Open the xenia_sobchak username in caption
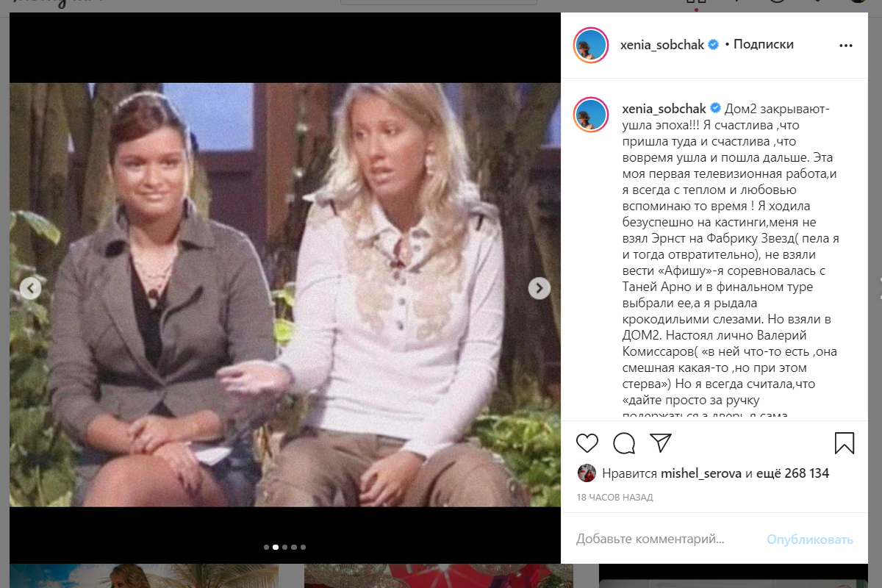The width and height of the screenshot is (882, 588). [x=663, y=108]
